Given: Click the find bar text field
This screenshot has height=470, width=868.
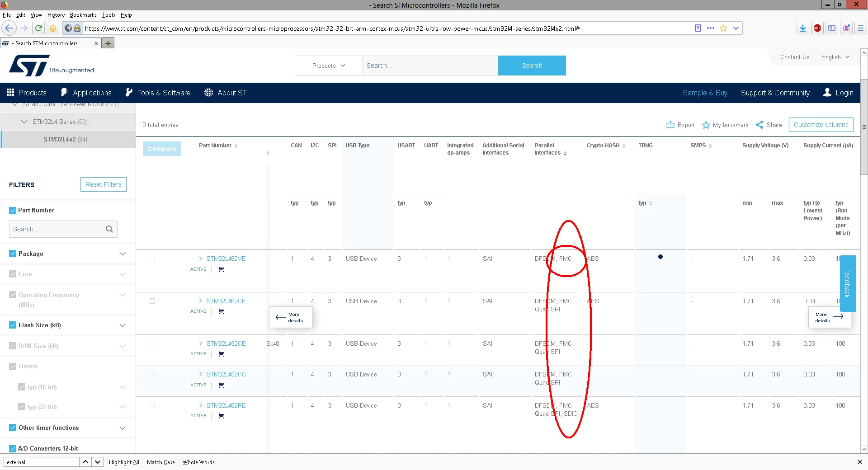Looking at the screenshot, I should coord(41,462).
